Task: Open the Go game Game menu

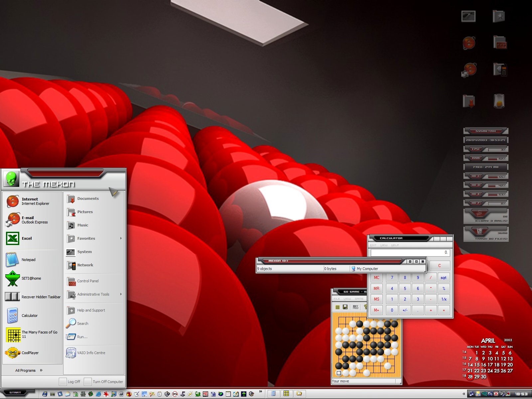Action: pos(359,299)
